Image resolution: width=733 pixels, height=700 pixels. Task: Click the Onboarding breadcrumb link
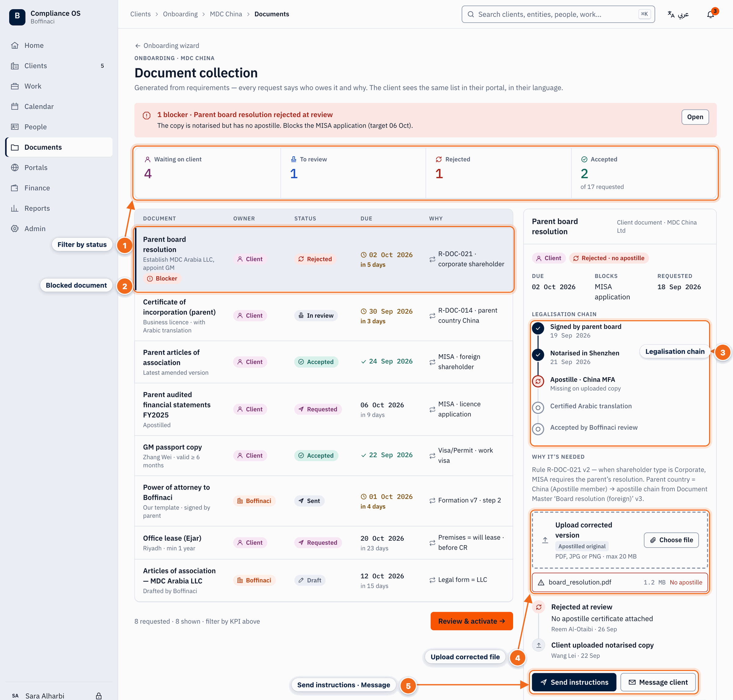coord(180,14)
